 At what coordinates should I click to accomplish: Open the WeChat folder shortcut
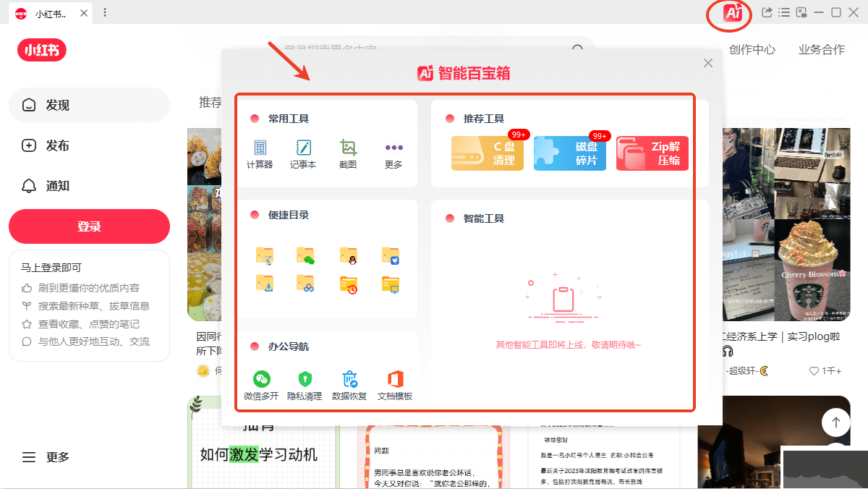click(305, 255)
